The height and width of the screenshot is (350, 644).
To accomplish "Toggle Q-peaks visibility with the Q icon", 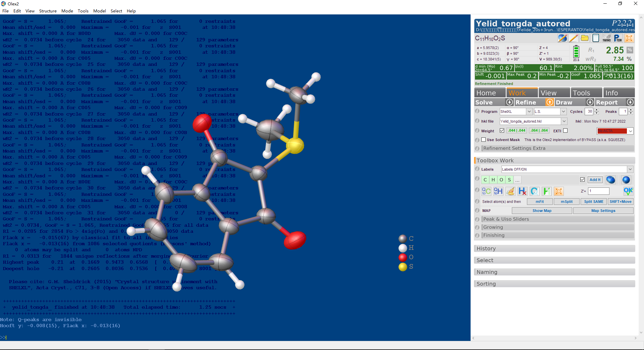I will (x=535, y=191).
